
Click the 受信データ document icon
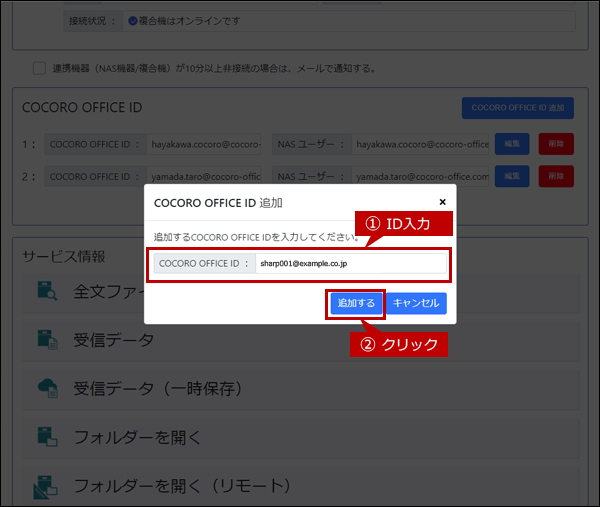(x=47, y=340)
